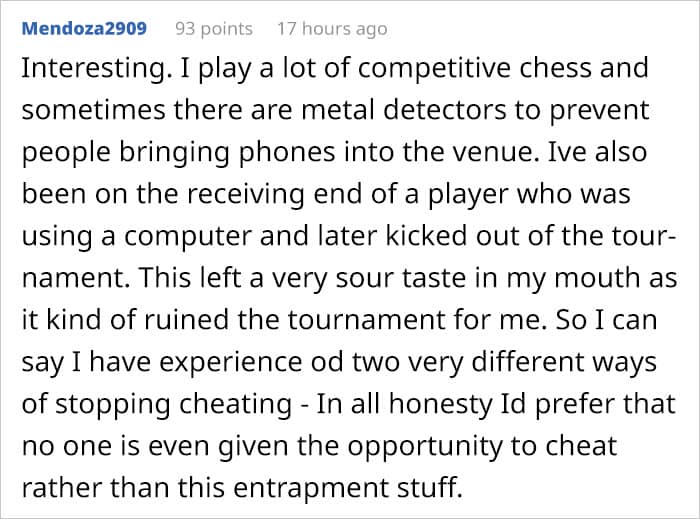The height and width of the screenshot is (519, 700).
Task: Open the Mendoza2909 user profile link
Action: pyautogui.click(x=84, y=28)
